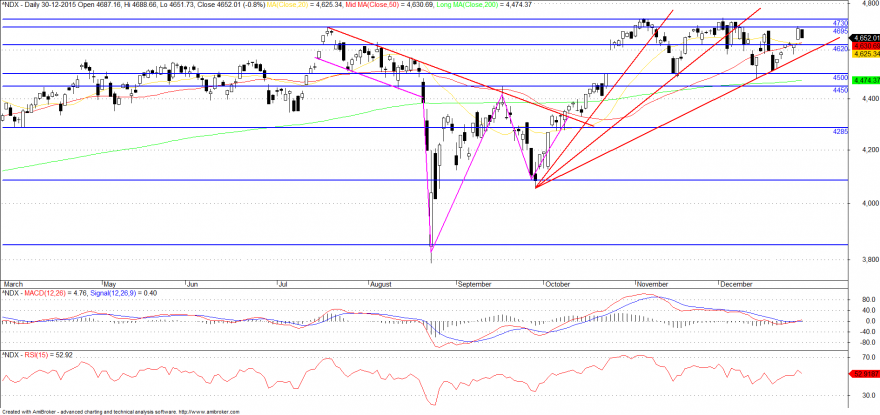Image resolution: width=880 pixels, height=415 pixels.
Task: Click the 80.0 MACD axis value
Action: click(x=869, y=299)
